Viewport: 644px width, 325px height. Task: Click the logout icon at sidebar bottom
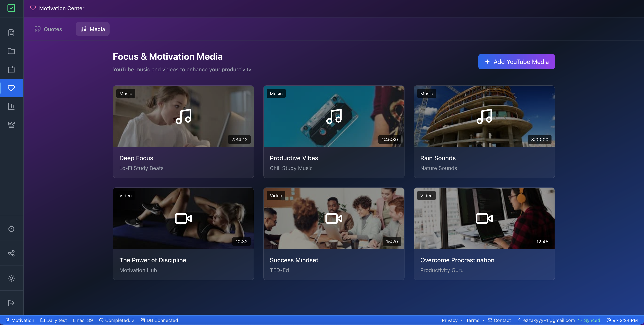pyautogui.click(x=11, y=303)
